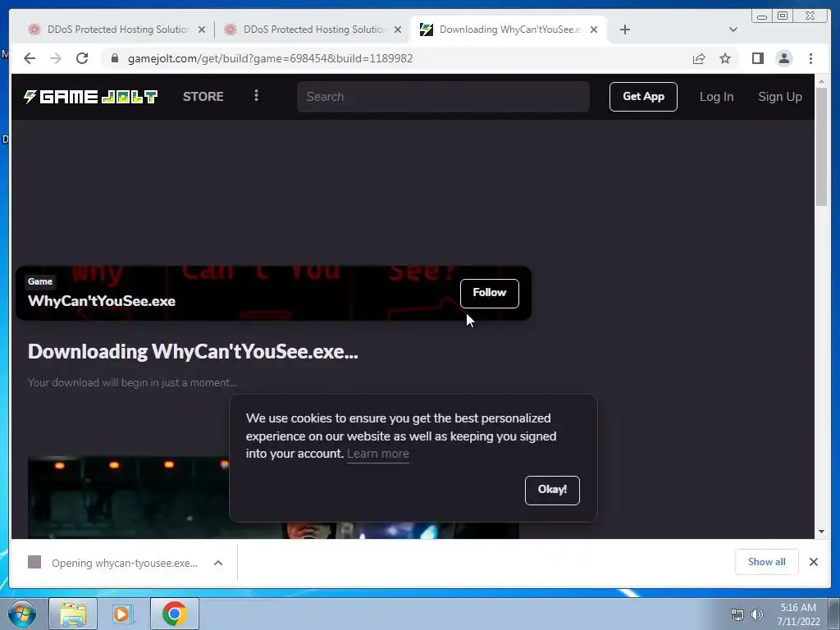Open the STORE menu item

point(203,97)
